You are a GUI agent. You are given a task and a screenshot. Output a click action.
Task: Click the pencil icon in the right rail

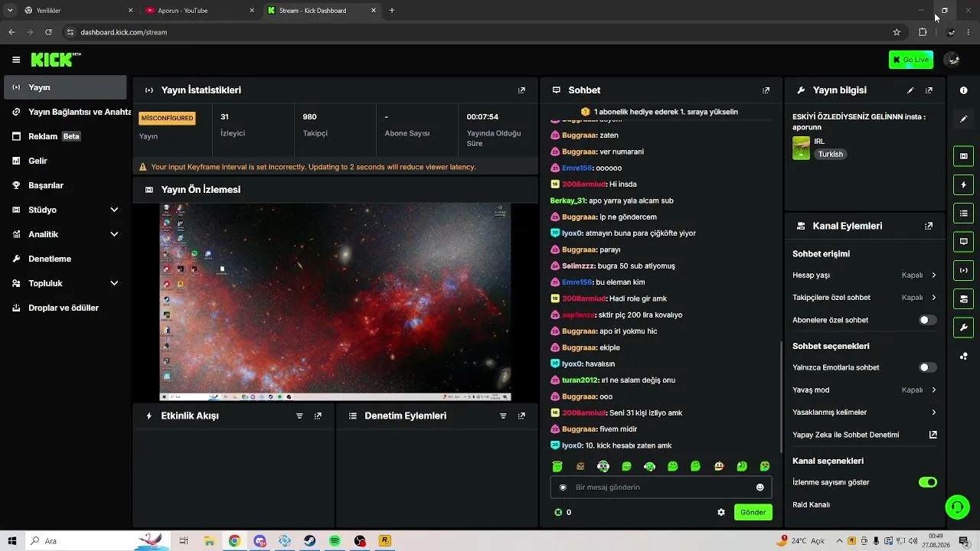(x=963, y=119)
